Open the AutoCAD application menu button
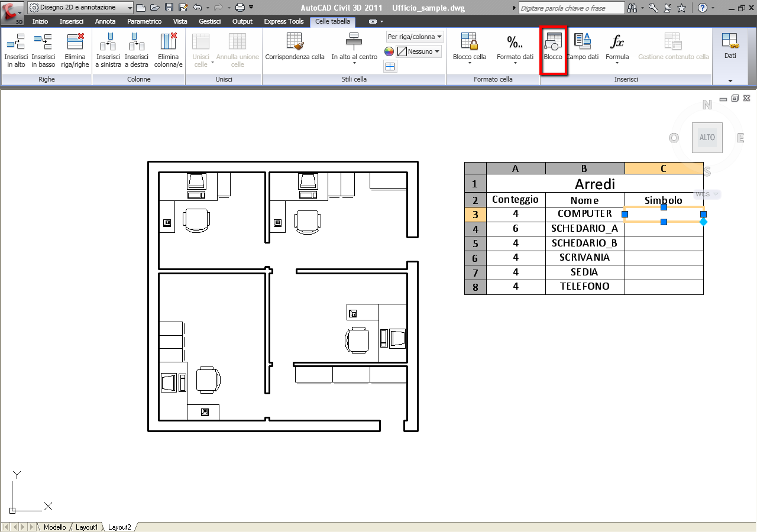Screen dimensions: 757x532 click(x=12, y=12)
